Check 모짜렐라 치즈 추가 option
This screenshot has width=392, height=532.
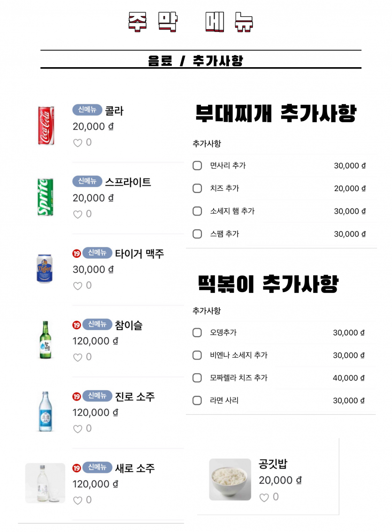click(197, 378)
